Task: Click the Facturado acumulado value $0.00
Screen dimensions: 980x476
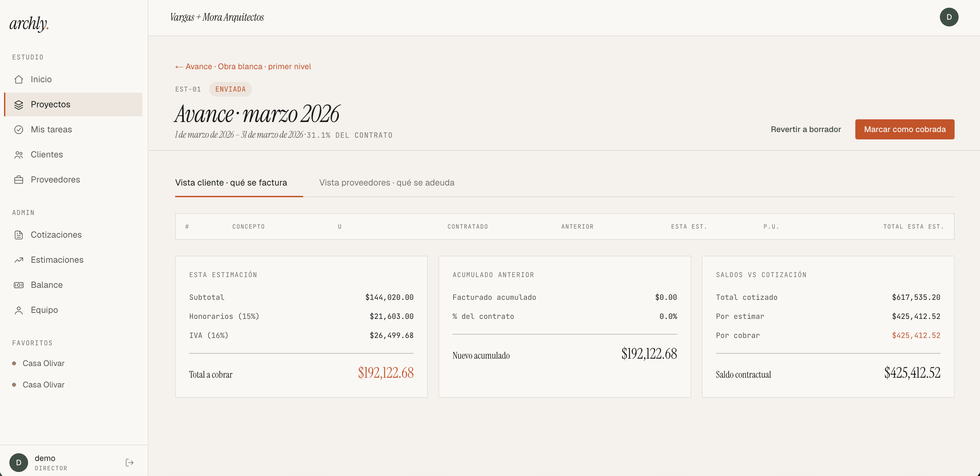Action: [x=666, y=297]
